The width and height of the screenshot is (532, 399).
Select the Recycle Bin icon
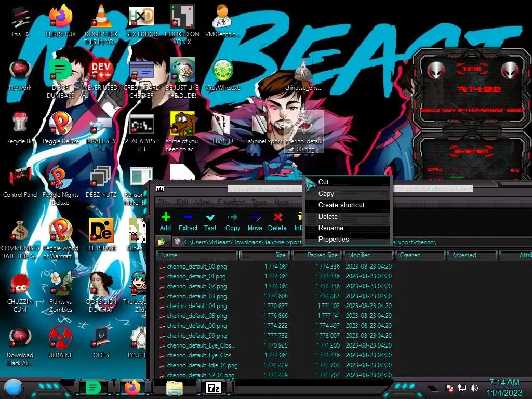point(20,128)
